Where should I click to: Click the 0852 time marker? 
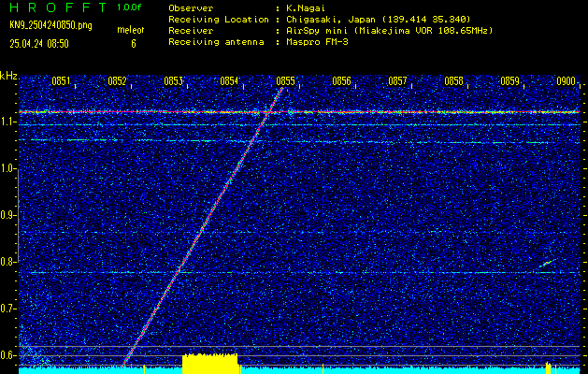coord(117,81)
